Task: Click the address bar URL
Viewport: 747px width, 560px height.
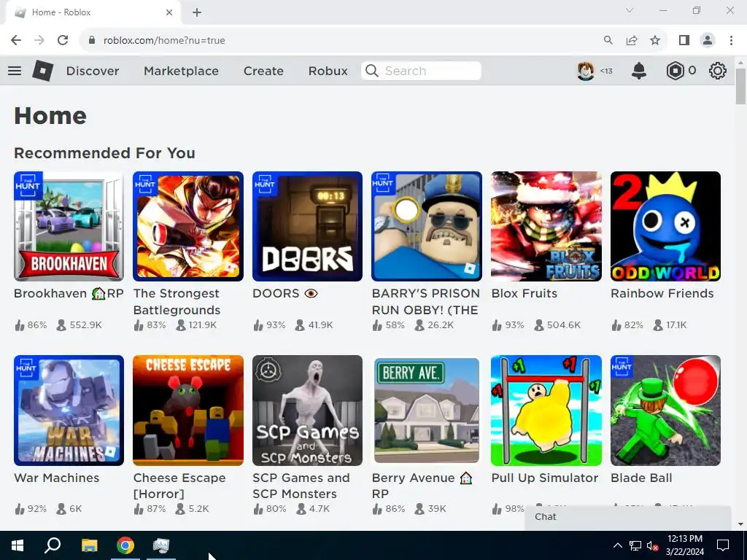Action: click(164, 41)
